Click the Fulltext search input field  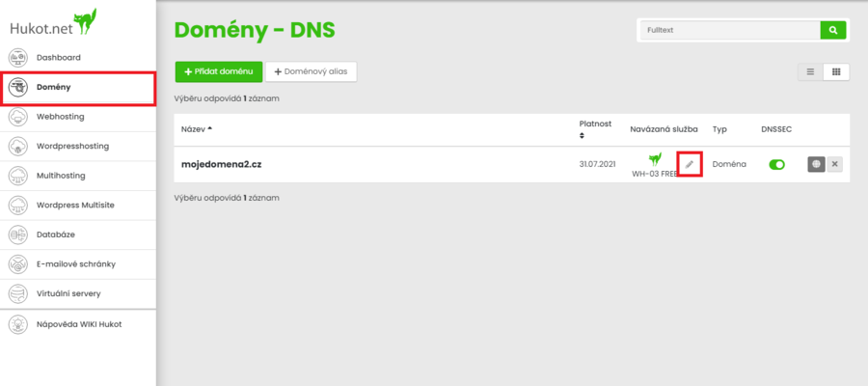point(730,31)
